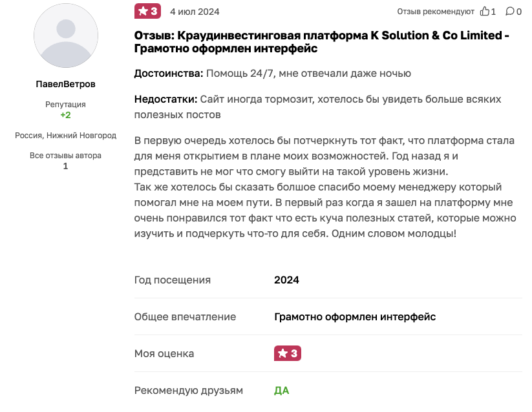Click the Все отзывы автора label
Screen dimensions: 532x412
(65, 156)
